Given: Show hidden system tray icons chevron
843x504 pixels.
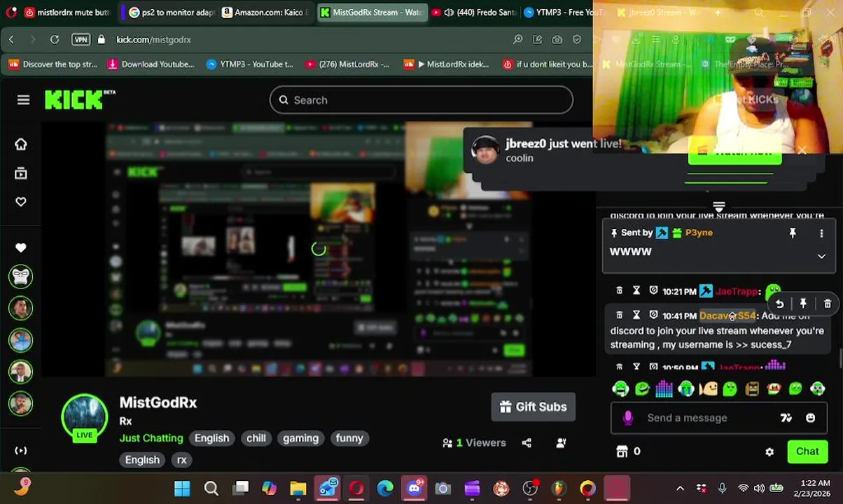Looking at the screenshot, I should coord(680,488).
